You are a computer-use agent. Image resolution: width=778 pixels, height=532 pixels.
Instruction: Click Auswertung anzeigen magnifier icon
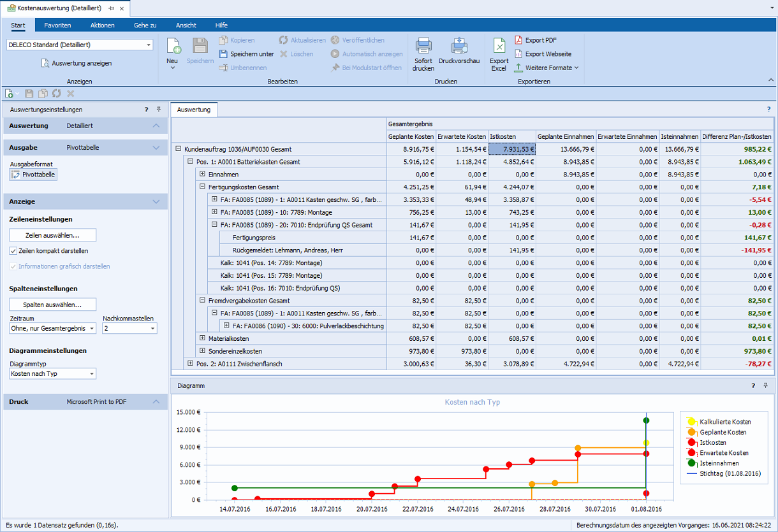pos(45,64)
